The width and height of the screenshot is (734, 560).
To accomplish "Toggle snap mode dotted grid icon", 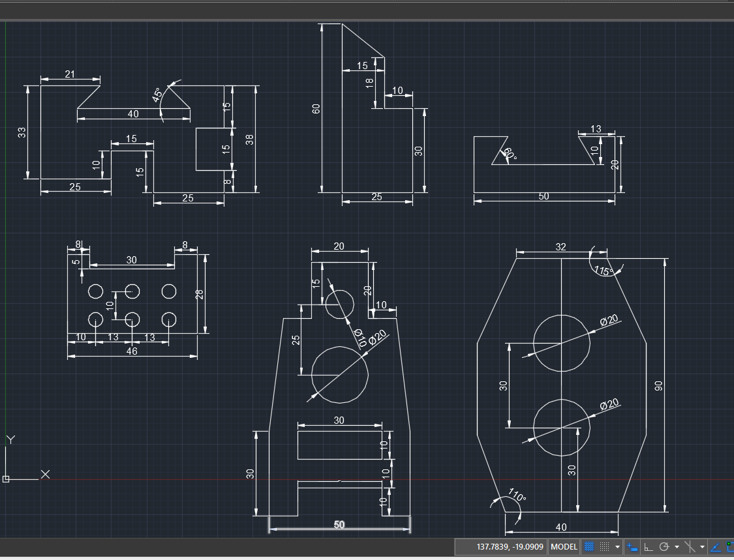I will point(604,546).
